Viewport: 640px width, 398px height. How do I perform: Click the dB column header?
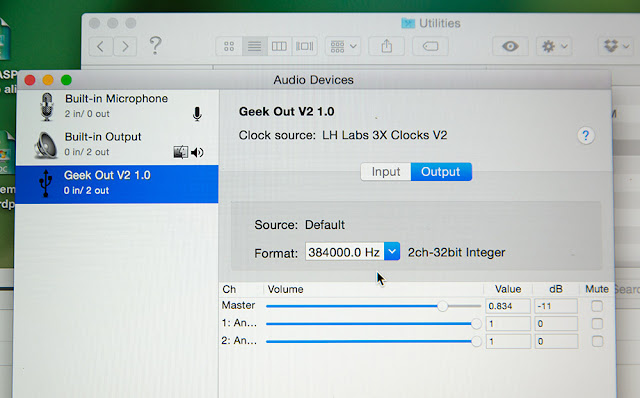pos(556,289)
